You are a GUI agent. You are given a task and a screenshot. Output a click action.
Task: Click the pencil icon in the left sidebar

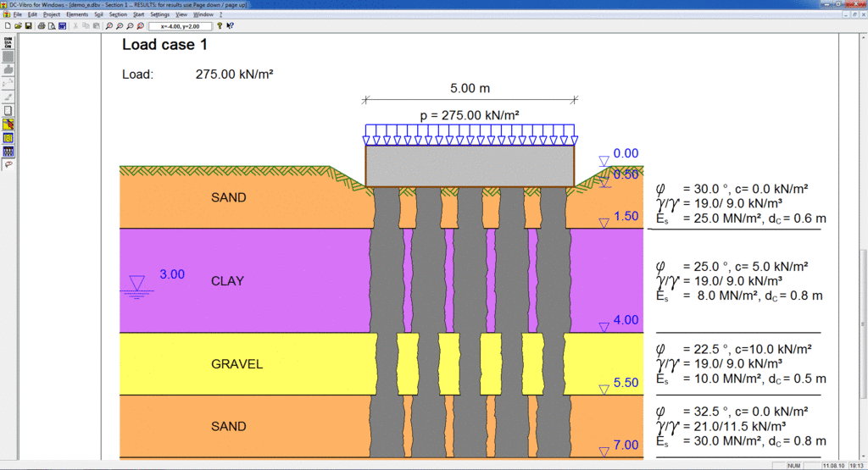8,97
